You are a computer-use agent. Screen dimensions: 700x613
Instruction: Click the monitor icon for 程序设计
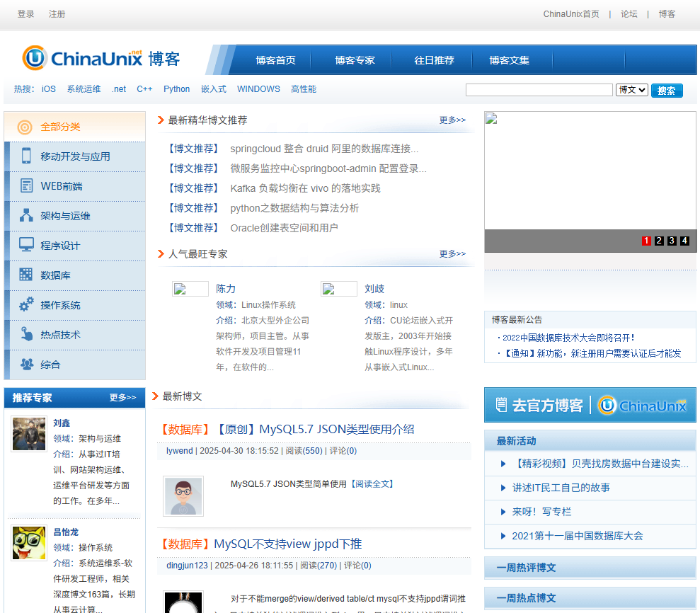(26, 245)
